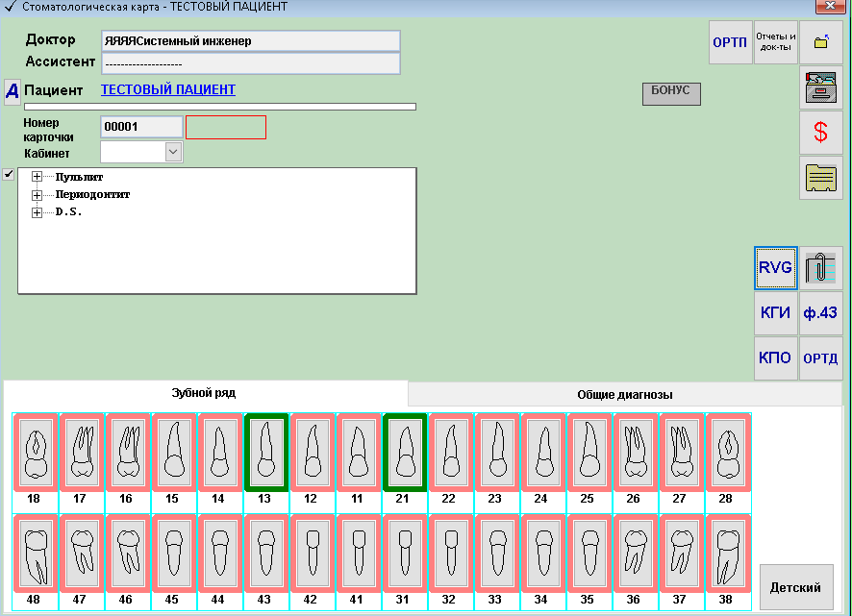This screenshot has height=616, width=852.
Task: Open the Кабинет dropdown list
Action: 173,152
